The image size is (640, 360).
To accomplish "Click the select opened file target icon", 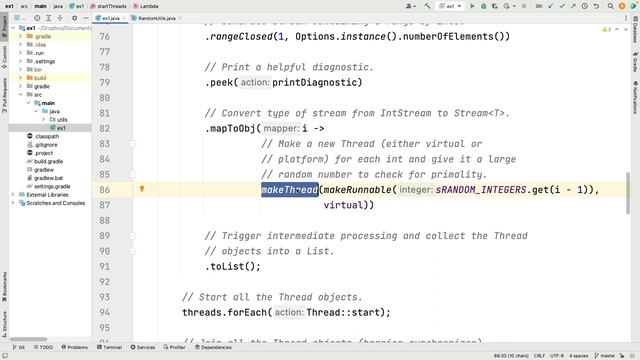I will tap(37, 18).
